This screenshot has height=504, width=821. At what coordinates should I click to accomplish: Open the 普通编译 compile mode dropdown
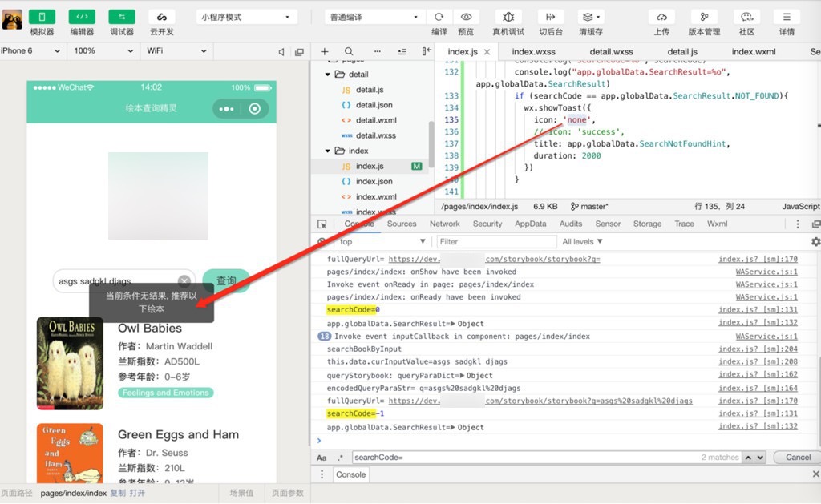coord(374,17)
